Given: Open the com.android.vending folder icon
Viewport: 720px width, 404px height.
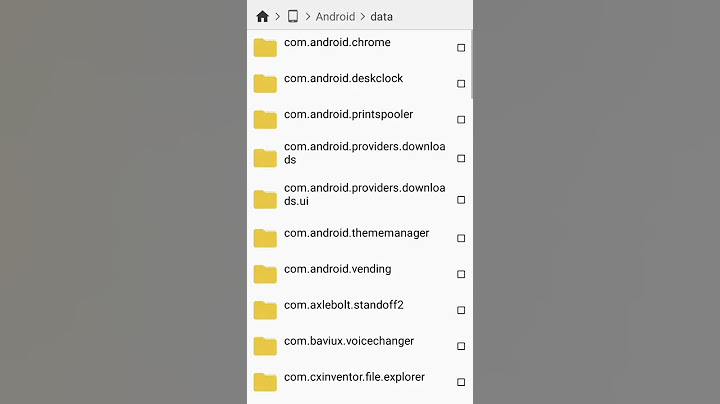Looking at the screenshot, I should click(x=265, y=274).
